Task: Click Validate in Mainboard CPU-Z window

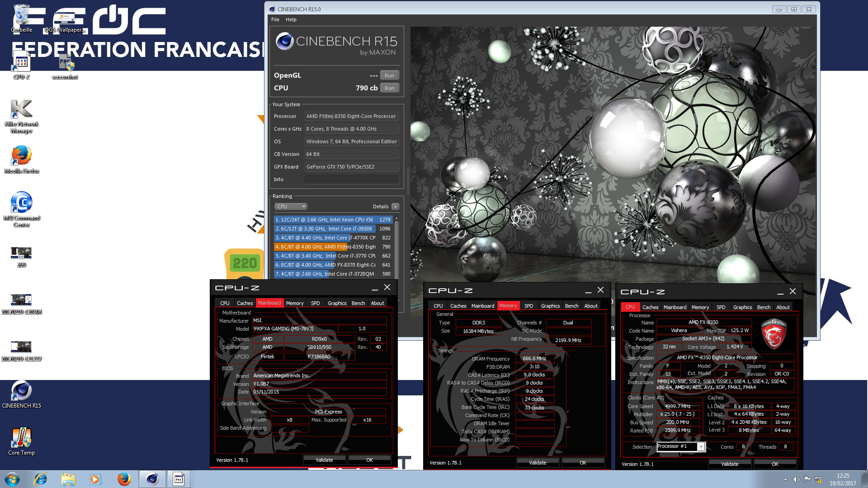Action: click(x=324, y=460)
